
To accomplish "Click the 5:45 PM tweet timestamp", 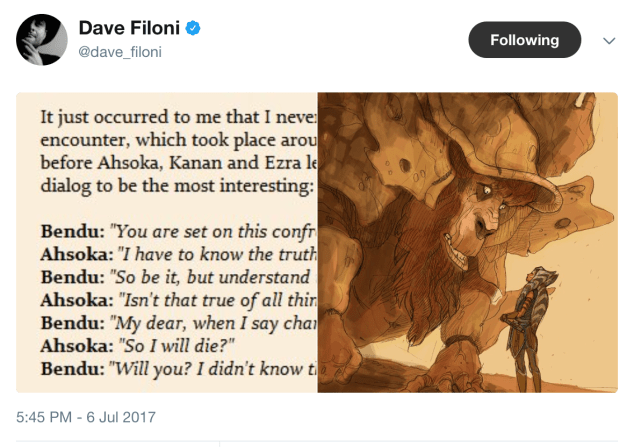I will coord(85,416).
